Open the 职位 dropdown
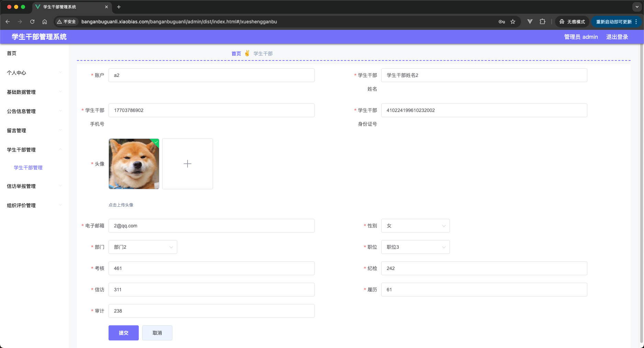Image resolution: width=644 pixels, height=348 pixels. (416, 247)
